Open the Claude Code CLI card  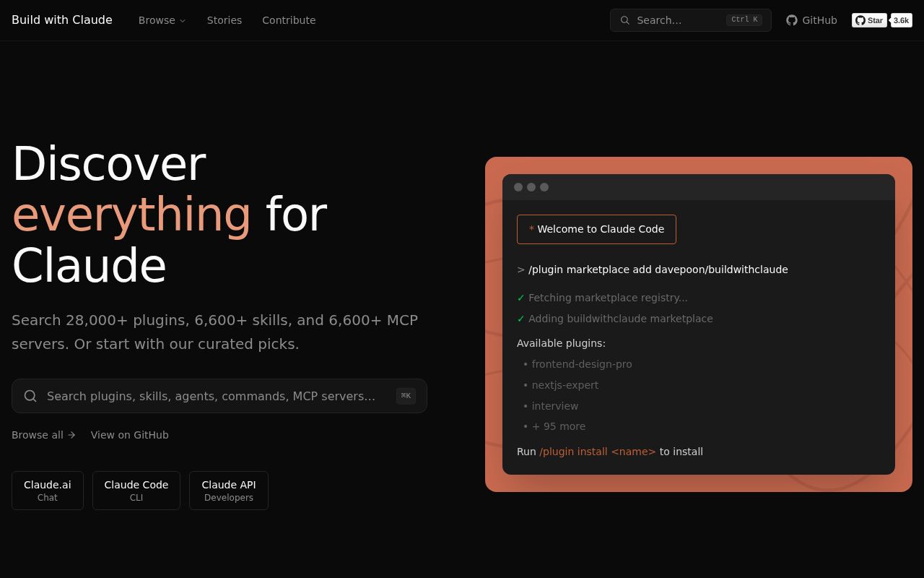click(x=136, y=491)
